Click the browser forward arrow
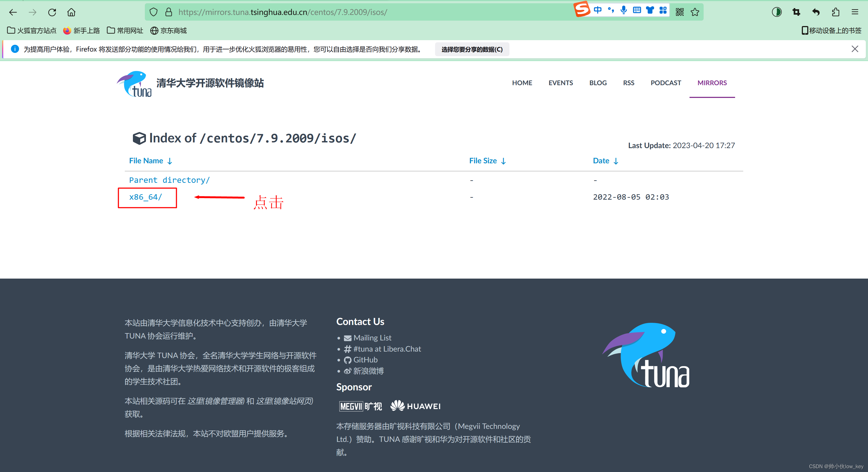This screenshot has height=472, width=868. tap(32, 12)
